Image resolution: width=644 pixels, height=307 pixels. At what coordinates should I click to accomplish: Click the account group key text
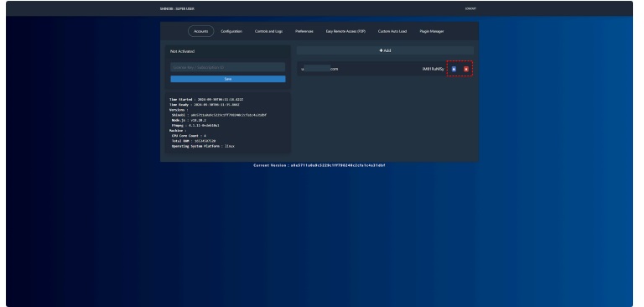tap(434, 69)
